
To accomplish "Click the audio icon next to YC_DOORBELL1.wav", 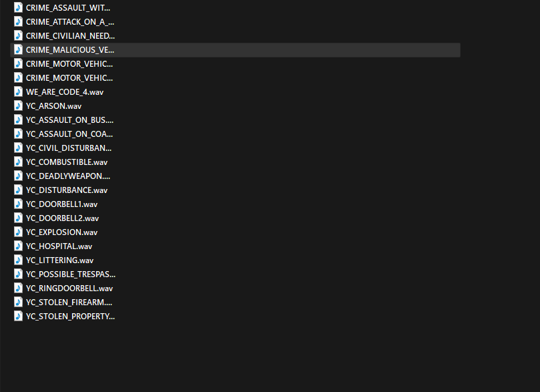I will coord(19,204).
